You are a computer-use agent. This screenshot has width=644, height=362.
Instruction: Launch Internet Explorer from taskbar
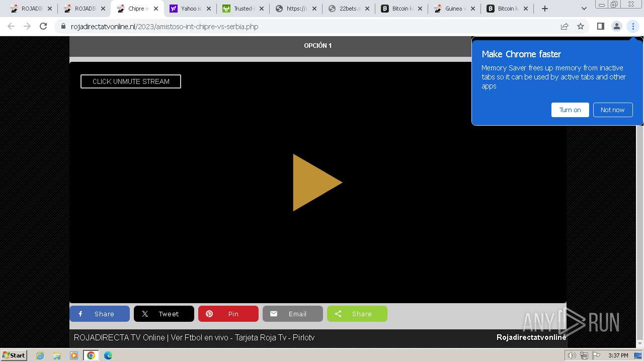40,355
